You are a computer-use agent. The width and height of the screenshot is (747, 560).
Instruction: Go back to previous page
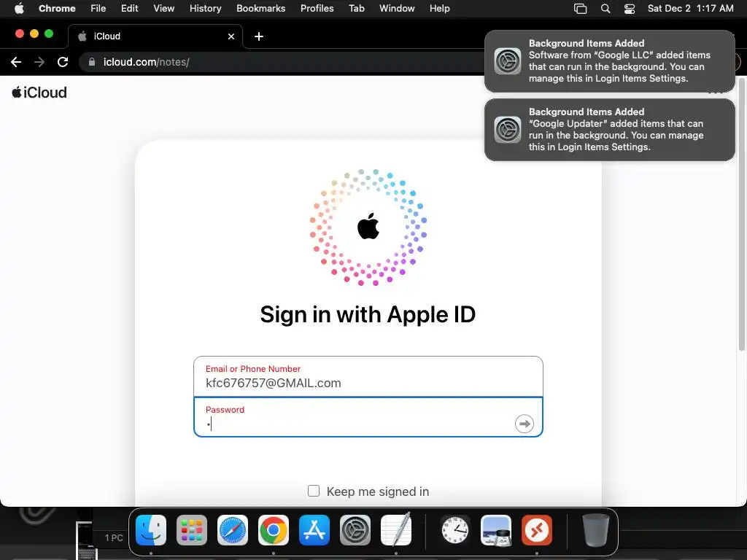[16, 62]
